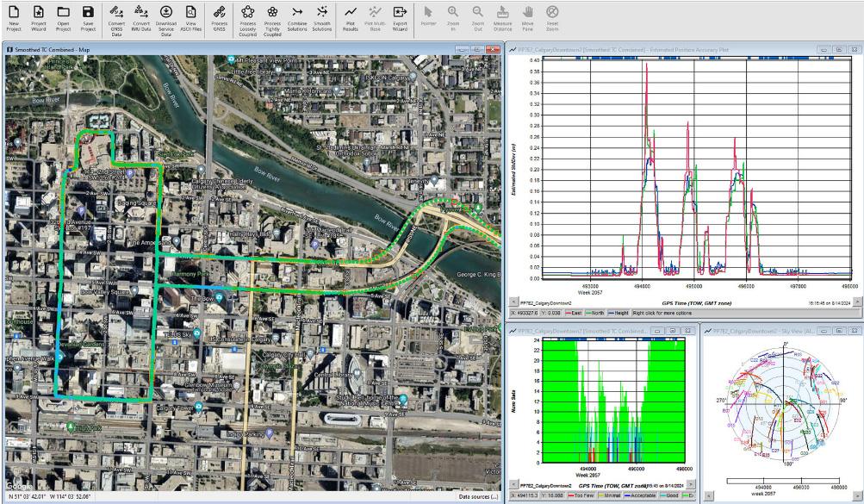This screenshot has height=504, width=864.
Task: Click 'Right click for more options' text
Action: 662,313
